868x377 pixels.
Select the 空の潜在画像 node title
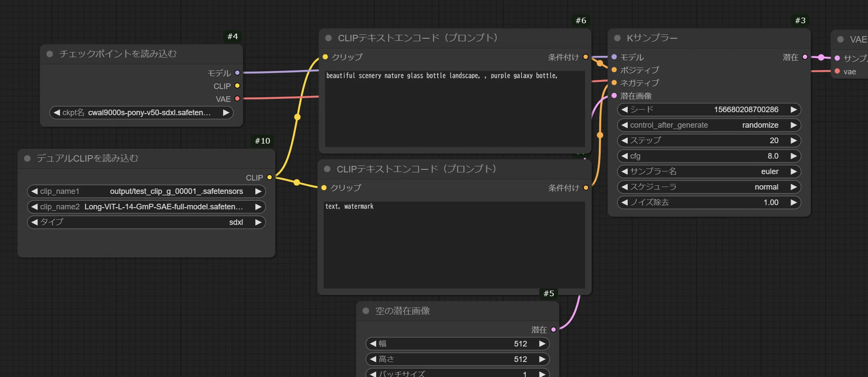402,311
